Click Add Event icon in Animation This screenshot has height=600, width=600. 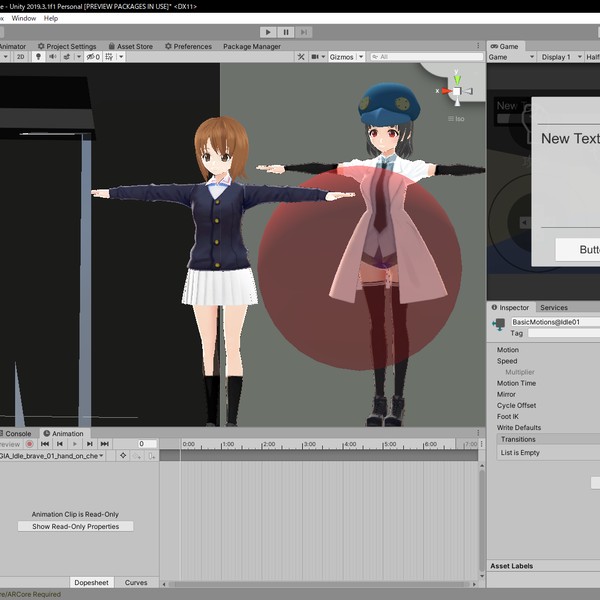(x=151, y=456)
